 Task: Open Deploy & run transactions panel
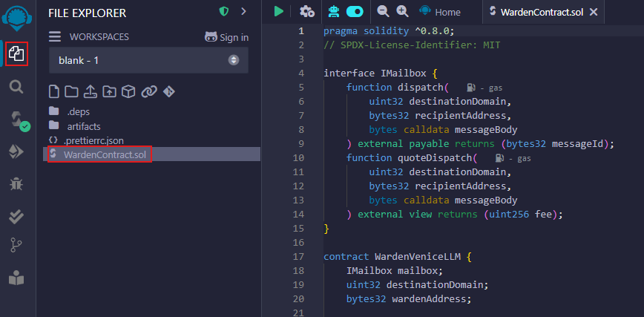[x=16, y=152]
